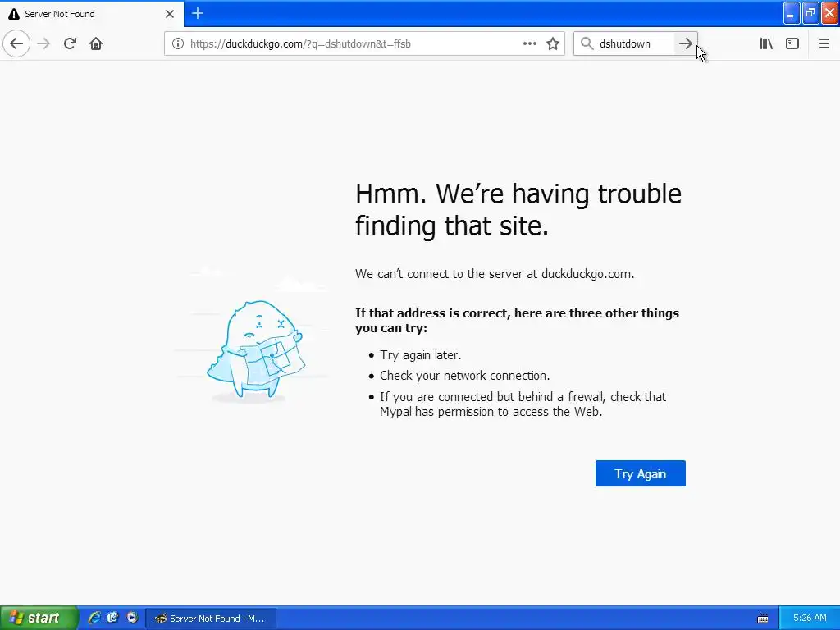840x630 pixels.
Task: Close the Server Not Found tab
Action: coord(169,14)
